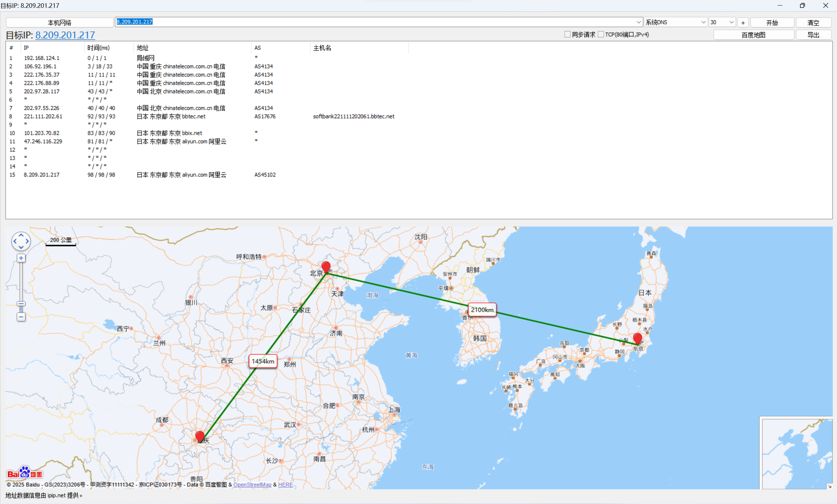Screen dimensions: 837x504
Task: Click the map zoom in plus button
Action: point(21,258)
